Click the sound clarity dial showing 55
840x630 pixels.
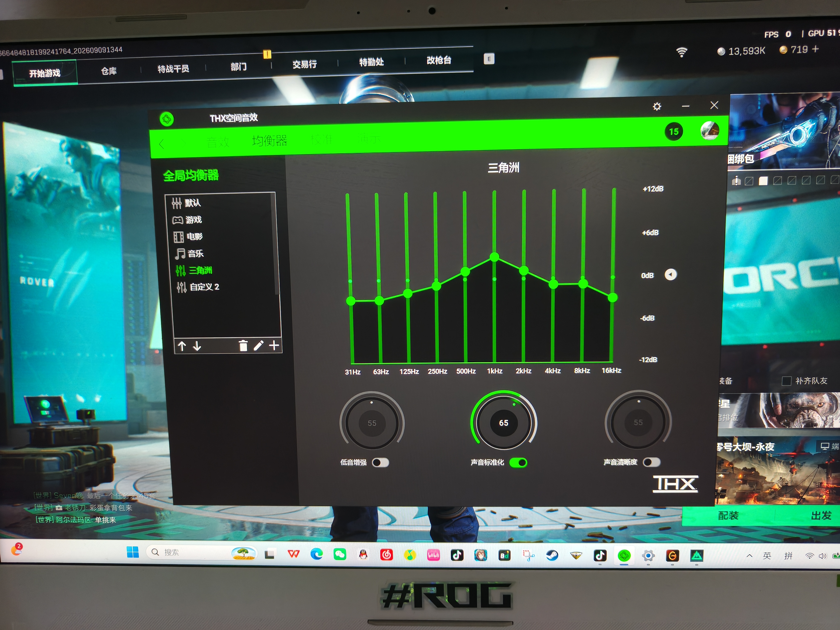tap(638, 422)
